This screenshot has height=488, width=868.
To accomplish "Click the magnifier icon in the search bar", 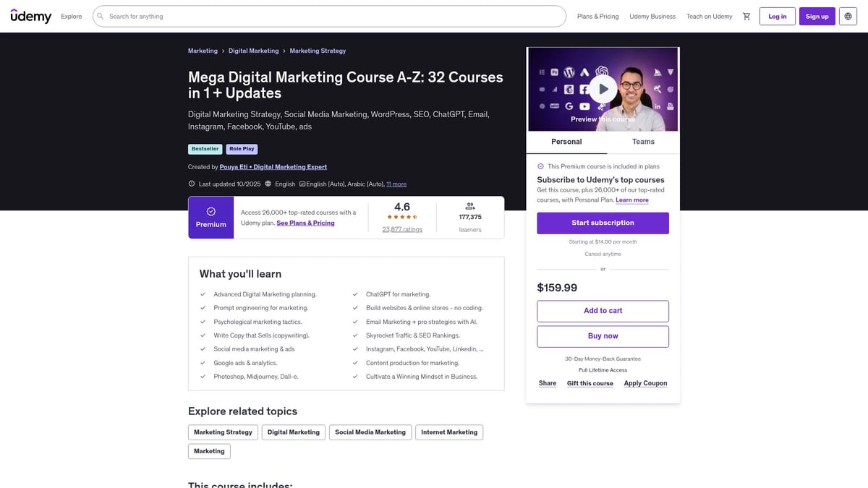I will [x=99, y=15].
